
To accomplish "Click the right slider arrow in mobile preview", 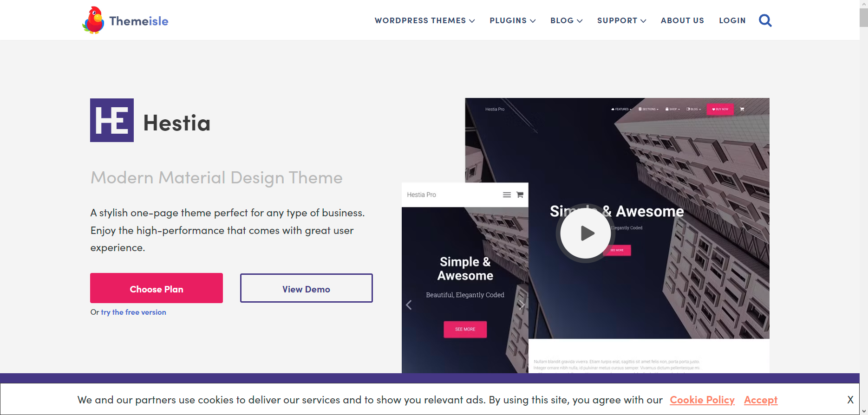I will point(522,305).
